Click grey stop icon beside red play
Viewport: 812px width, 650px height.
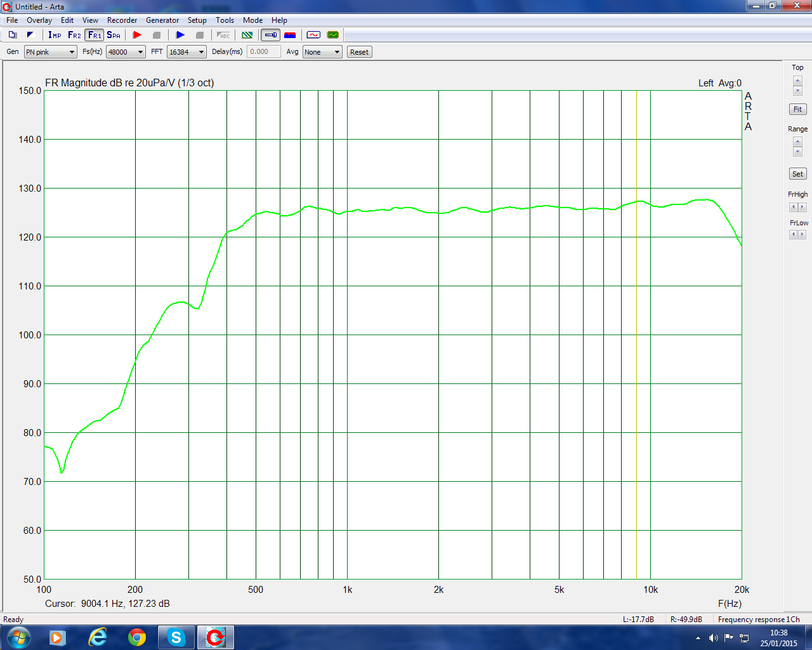tap(157, 35)
